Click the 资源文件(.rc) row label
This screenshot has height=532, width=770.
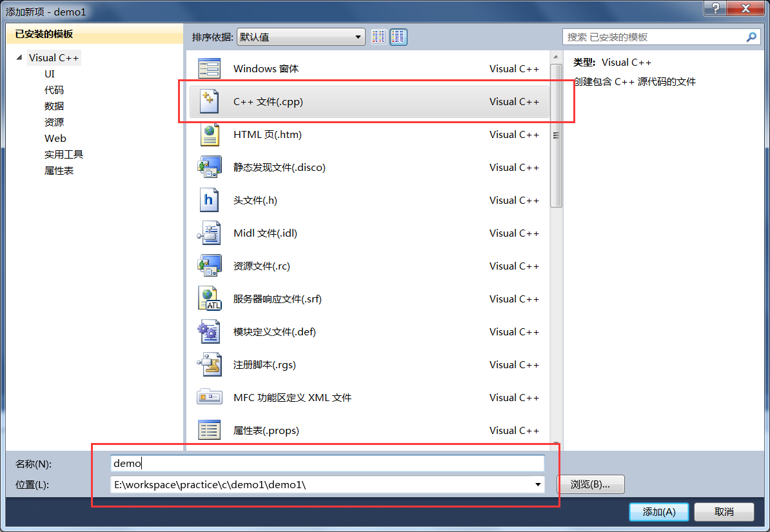(x=262, y=266)
